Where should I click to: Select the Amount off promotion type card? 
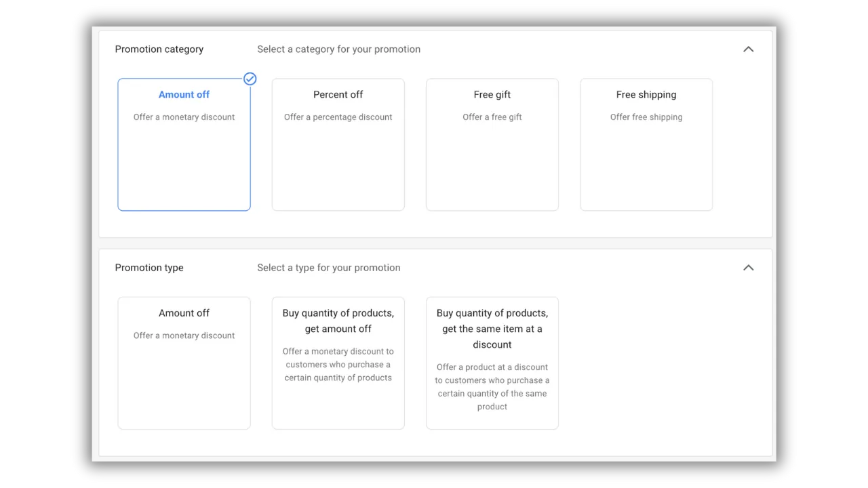click(x=184, y=363)
